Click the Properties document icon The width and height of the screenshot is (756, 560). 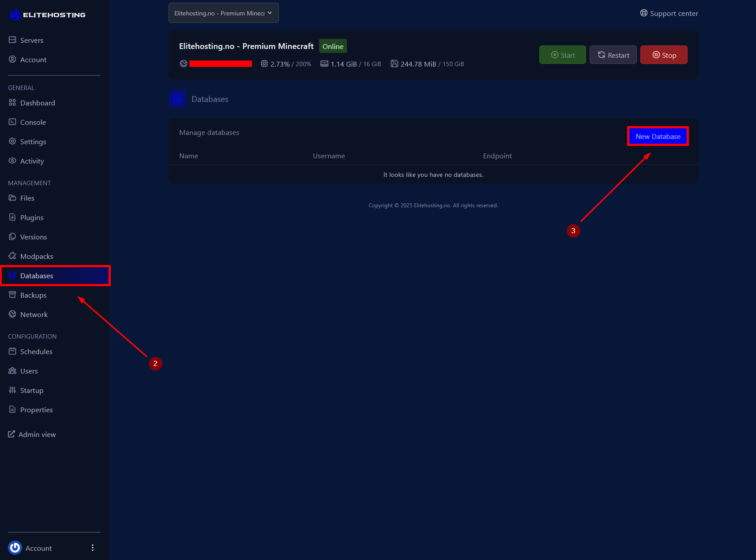click(12, 409)
